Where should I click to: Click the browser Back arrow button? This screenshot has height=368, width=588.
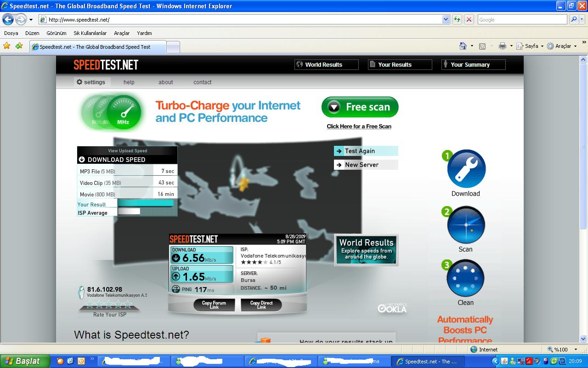[x=8, y=19]
